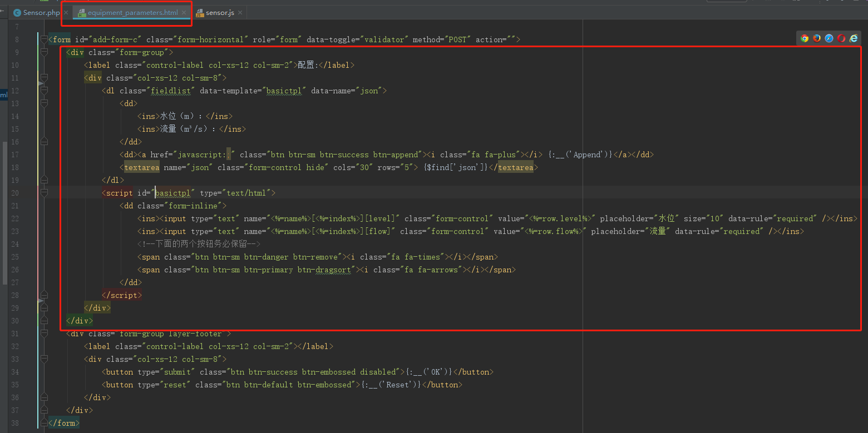The image size is (868, 433).
Task: Click the {$find['json']} expression
Action: point(456,167)
